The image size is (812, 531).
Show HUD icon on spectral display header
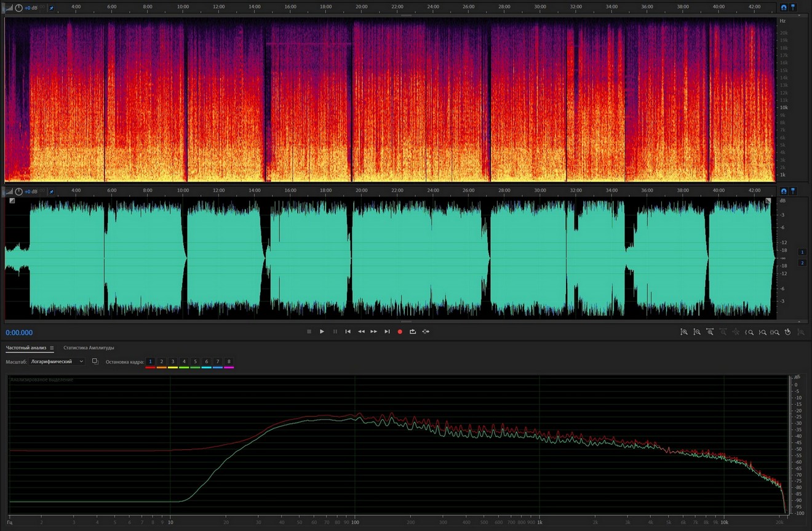(x=9, y=8)
